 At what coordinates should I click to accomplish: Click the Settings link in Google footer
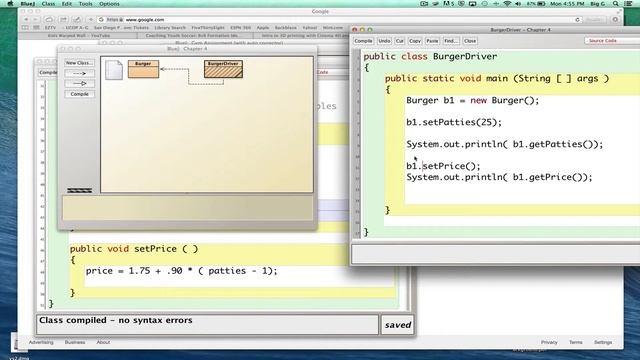603,342
